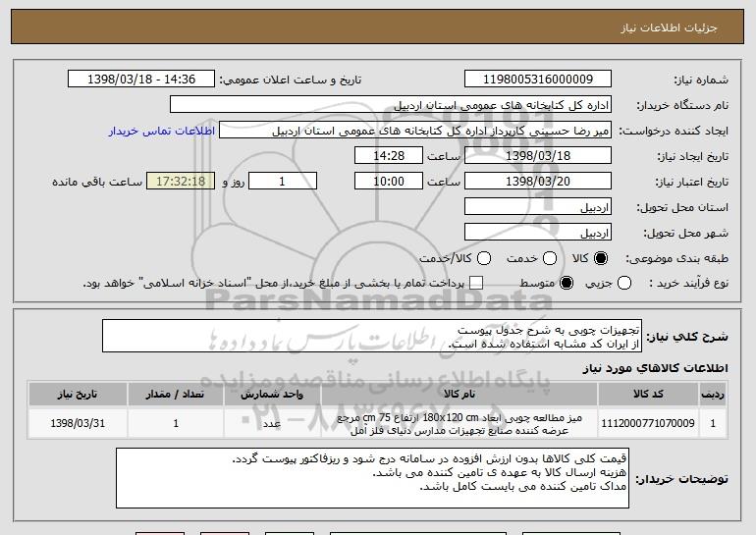This screenshot has height=535, width=756.
Task: Check the treasury bonds payment checkbox
Action: pyautogui.click(x=477, y=284)
